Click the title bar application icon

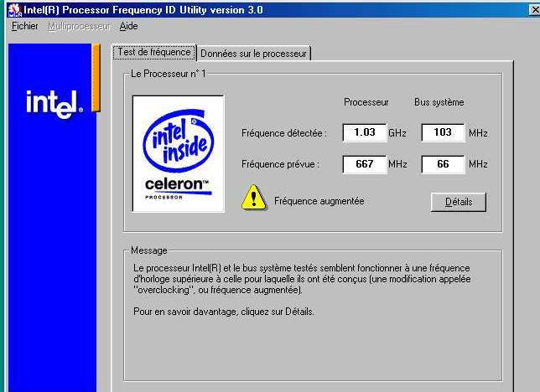tap(14, 10)
